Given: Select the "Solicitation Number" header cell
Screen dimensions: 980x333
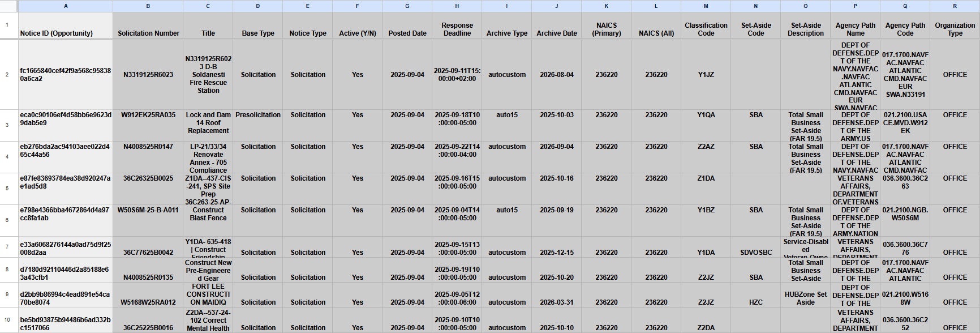Looking at the screenshot, I should pyautogui.click(x=148, y=26).
